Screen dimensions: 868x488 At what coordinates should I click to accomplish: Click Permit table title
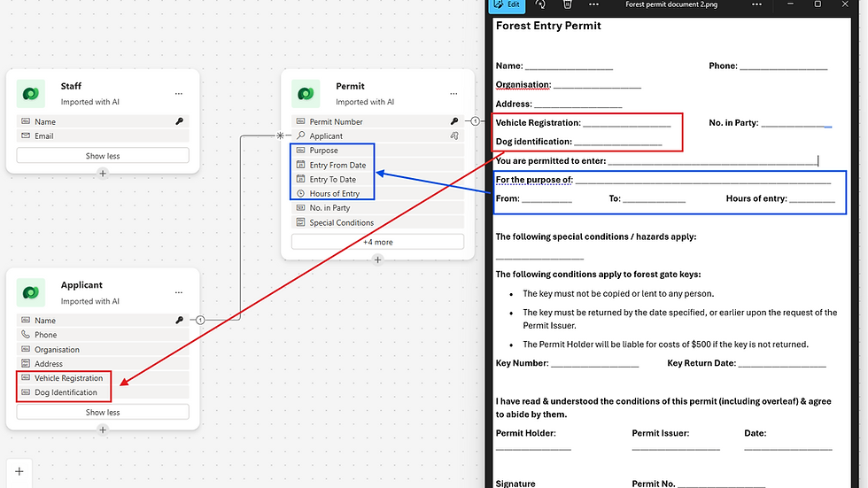pos(350,86)
